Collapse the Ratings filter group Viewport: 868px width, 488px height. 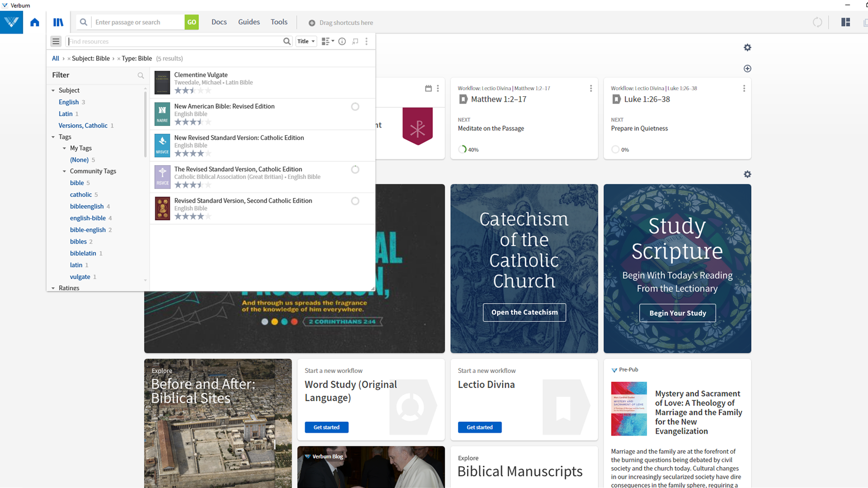pyautogui.click(x=53, y=288)
